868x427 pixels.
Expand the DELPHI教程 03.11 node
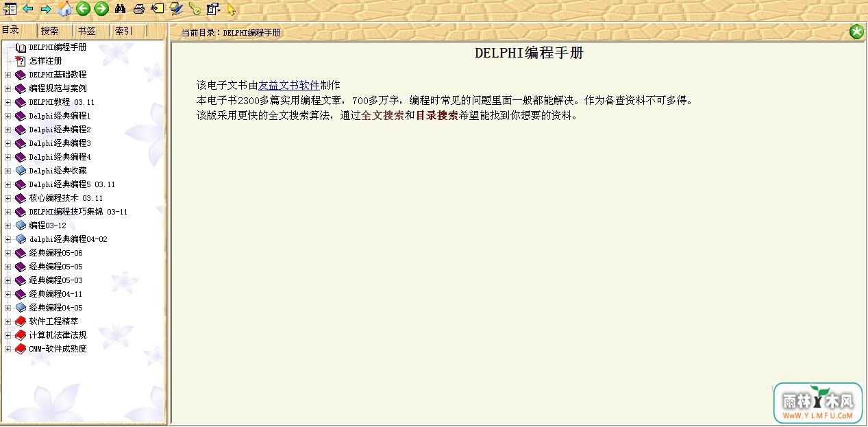pos(8,102)
